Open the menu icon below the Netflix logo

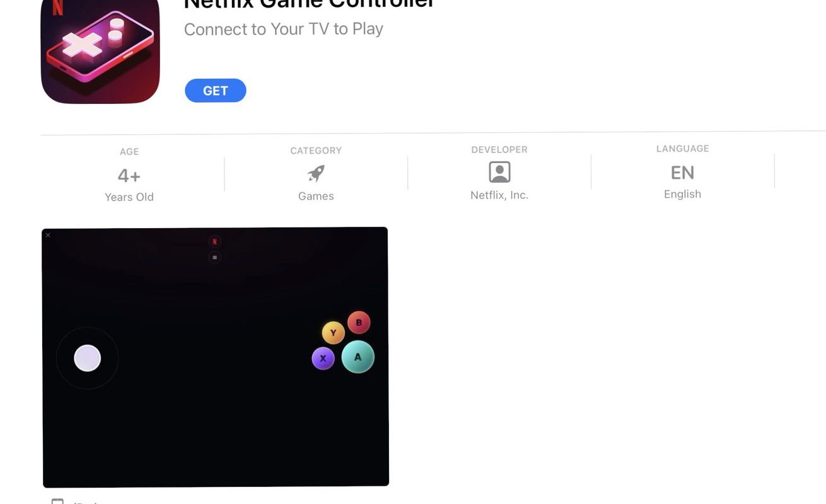click(x=214, y=257)
